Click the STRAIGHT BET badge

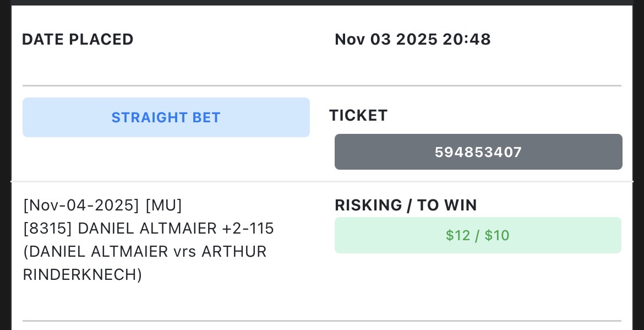tap(166, 117)
